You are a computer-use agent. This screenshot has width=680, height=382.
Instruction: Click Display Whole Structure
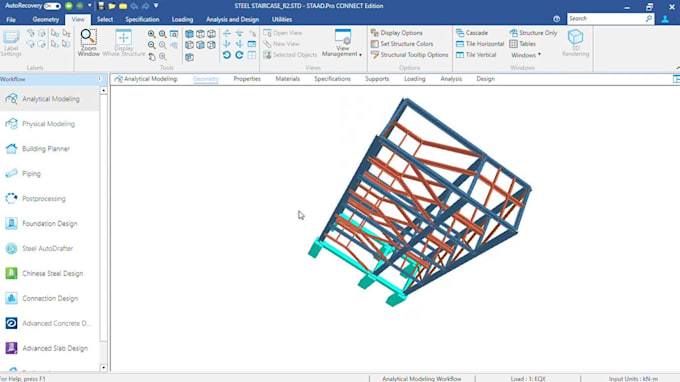point(124,42)
